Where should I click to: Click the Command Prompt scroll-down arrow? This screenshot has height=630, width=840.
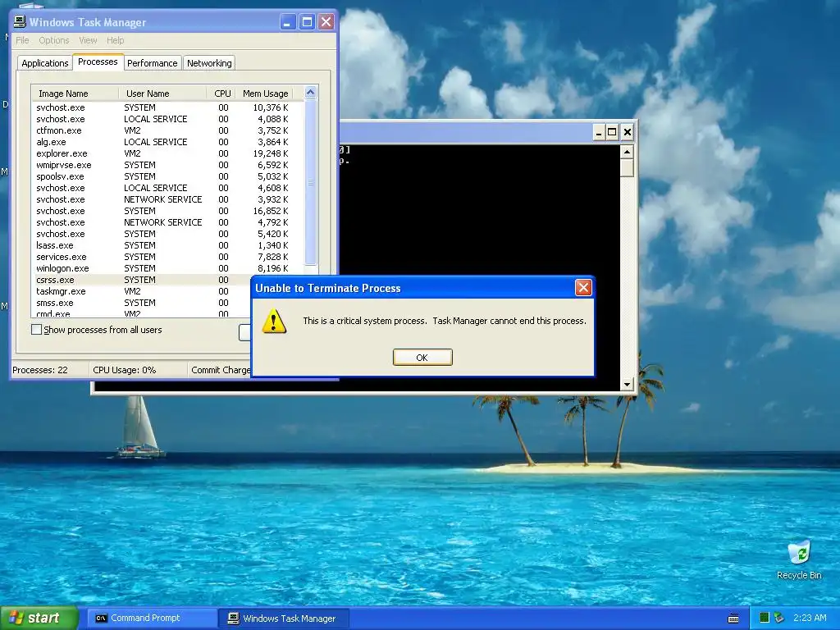pos(627,384)
